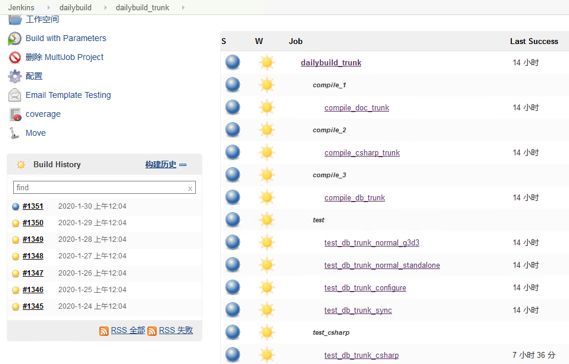Click the Move icon in sidebar

click(x=14, y=133)
